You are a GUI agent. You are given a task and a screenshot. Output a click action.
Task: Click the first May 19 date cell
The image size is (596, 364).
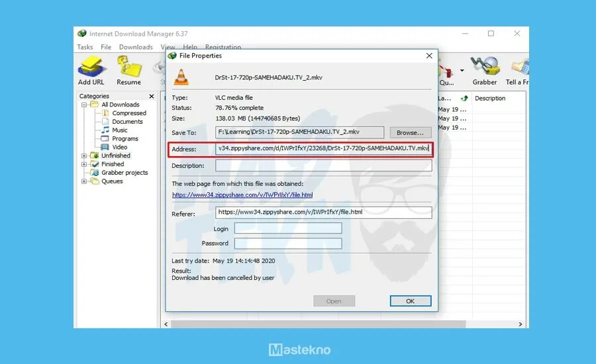[452, 109]
